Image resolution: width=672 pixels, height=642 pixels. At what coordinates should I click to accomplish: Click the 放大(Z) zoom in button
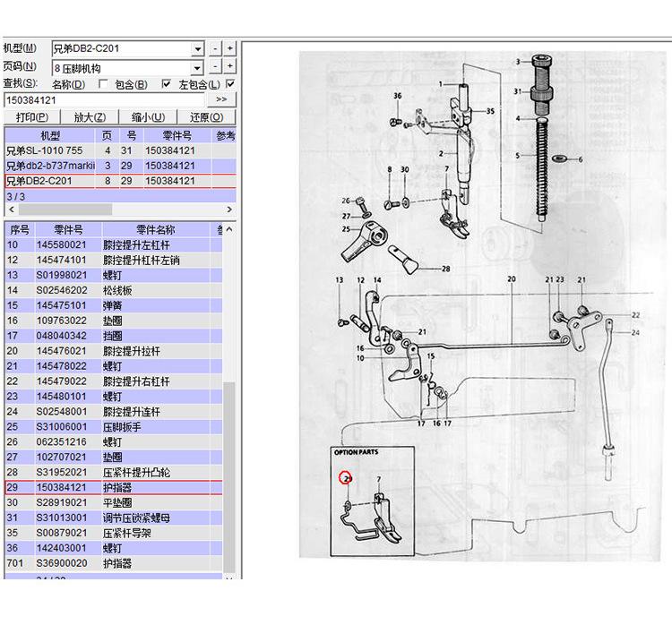pos(90,117)
